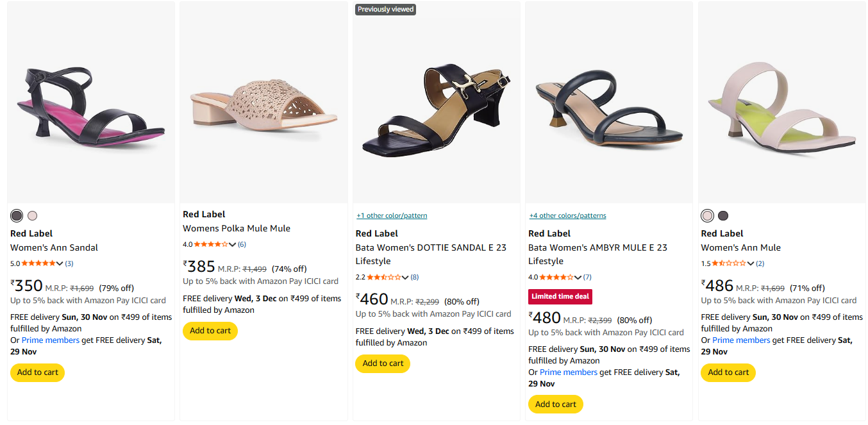Viewport: 868px width, 425px height.
Task: Click Prime members link under Ann Sandal
Action: coord(51,340)
